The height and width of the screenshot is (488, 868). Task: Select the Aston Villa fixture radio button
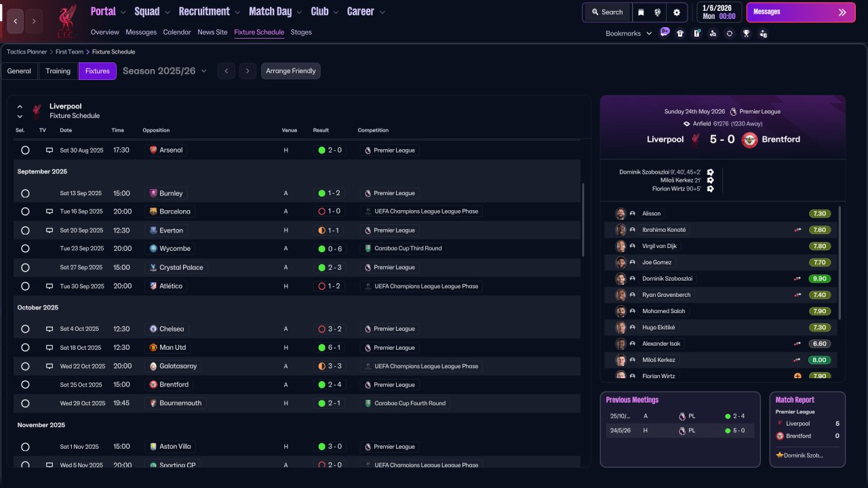(x=25, y=447)
